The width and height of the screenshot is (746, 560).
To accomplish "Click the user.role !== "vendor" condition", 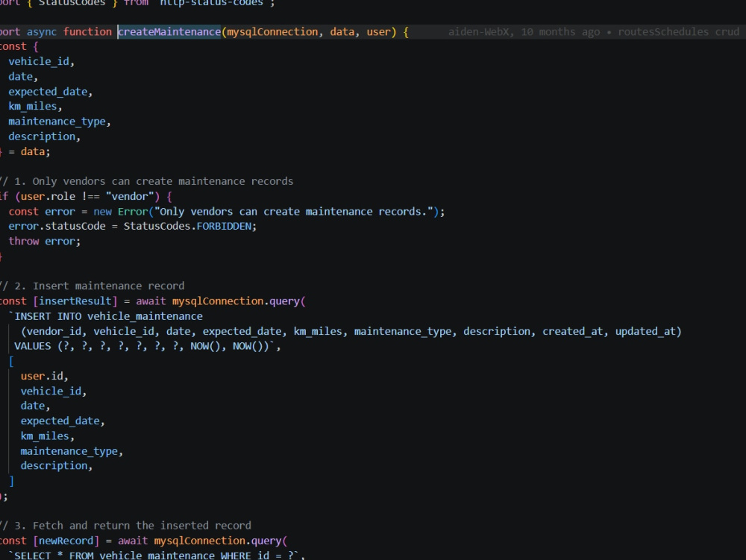I will tap(85, 196).
